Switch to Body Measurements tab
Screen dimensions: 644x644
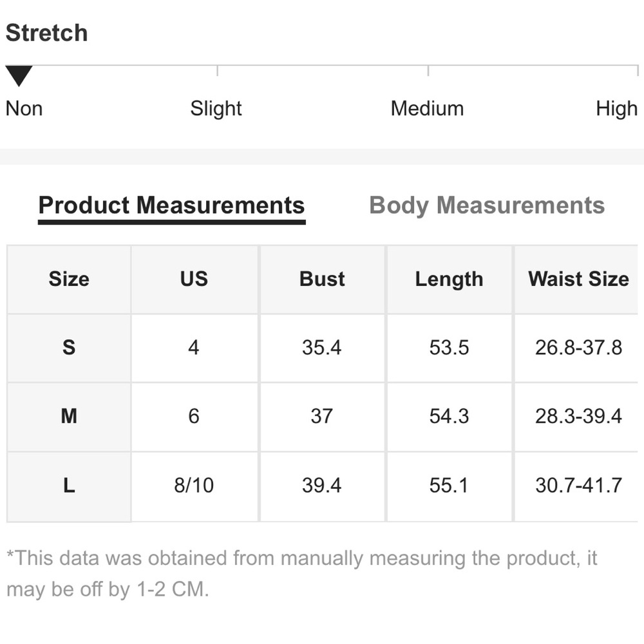coord(487,205)
